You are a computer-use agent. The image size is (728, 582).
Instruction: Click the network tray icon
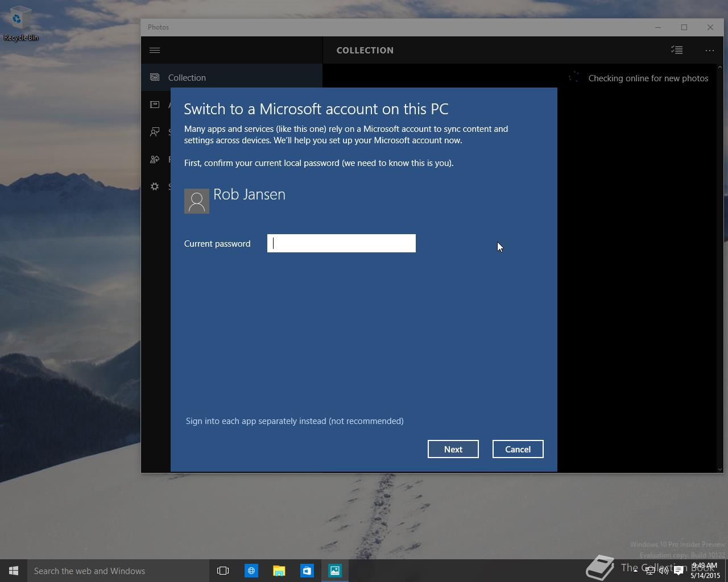[x=650, y=571]
